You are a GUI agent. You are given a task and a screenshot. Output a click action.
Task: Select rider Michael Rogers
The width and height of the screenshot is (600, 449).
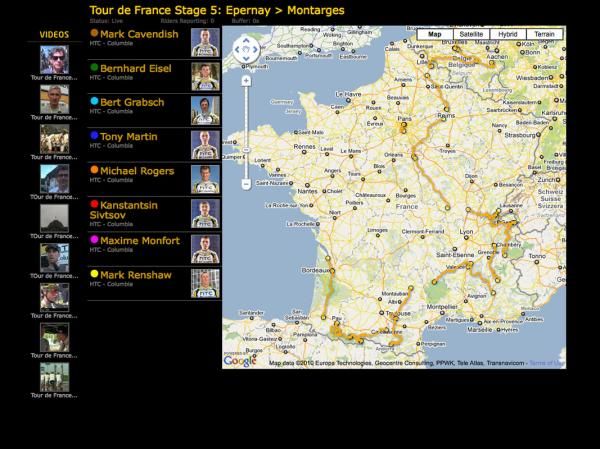[x=137, y=171]
